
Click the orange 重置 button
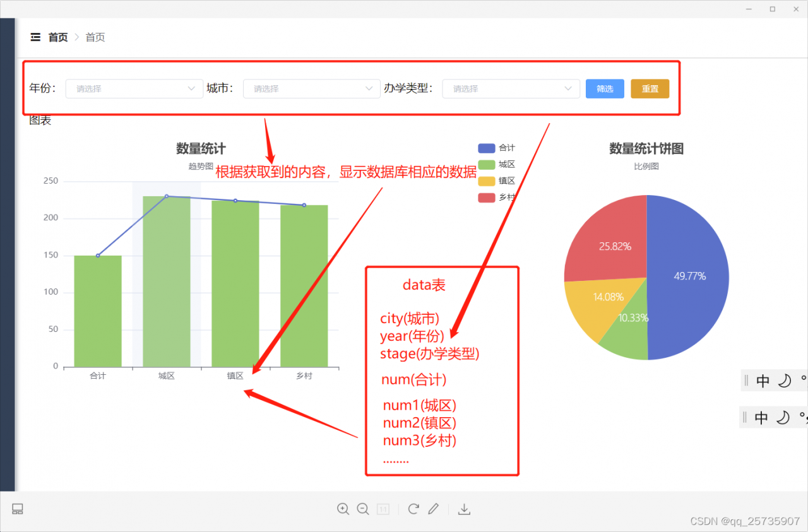pyautogui.click(x=650, y=89)
